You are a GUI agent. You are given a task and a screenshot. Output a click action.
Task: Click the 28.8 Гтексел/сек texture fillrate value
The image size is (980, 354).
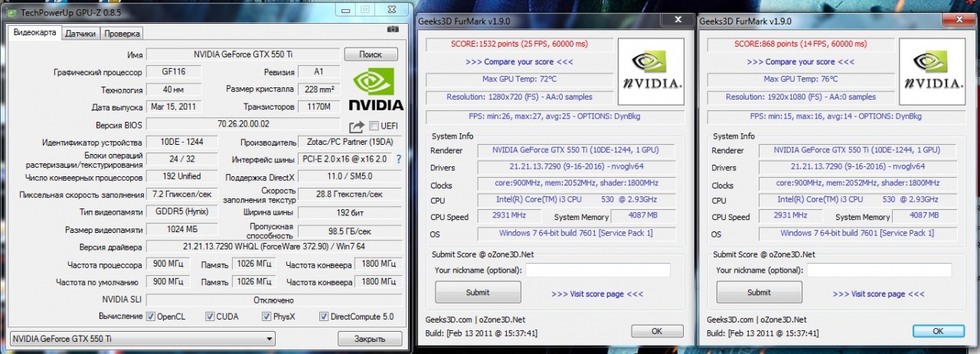349,195
